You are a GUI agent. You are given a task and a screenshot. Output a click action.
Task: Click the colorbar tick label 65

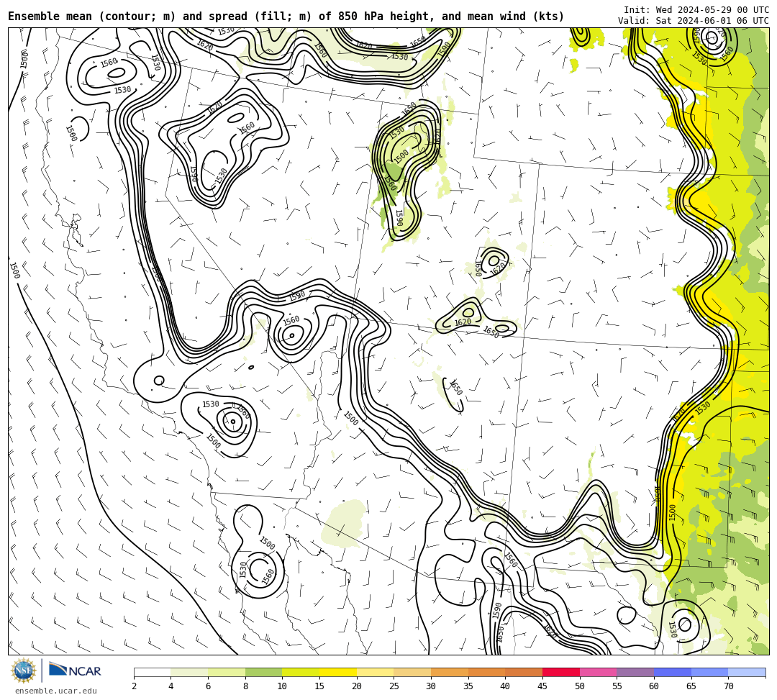tap(691, 686)
